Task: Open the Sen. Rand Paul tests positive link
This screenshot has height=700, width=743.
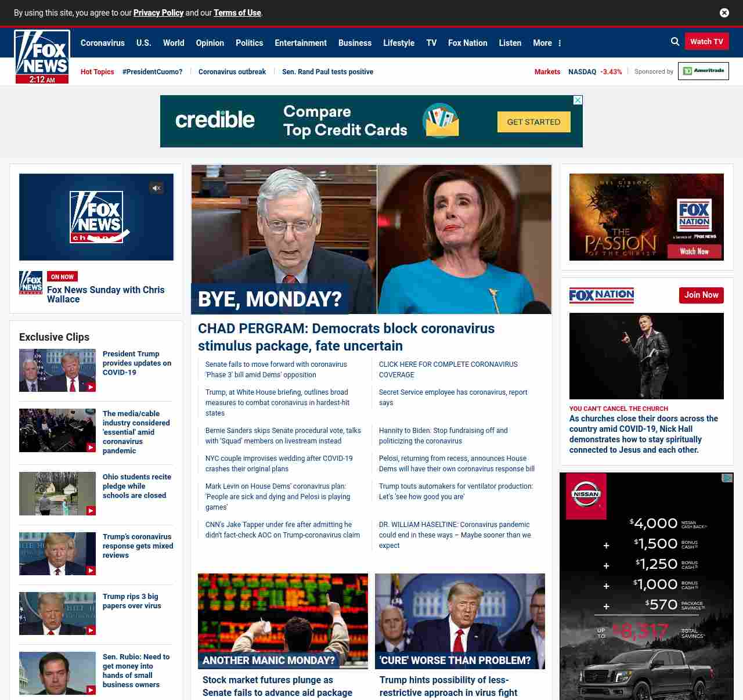Action: point(327,72)
